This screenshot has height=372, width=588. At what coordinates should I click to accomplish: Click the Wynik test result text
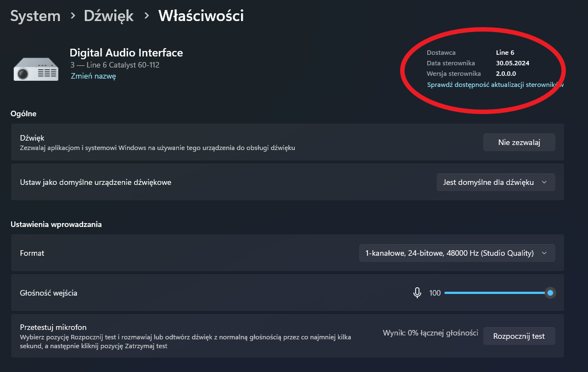point(430,333)
